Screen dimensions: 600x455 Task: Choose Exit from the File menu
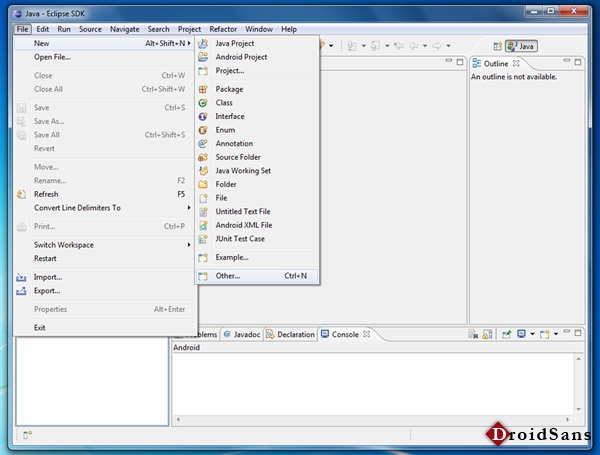point(104,328)
